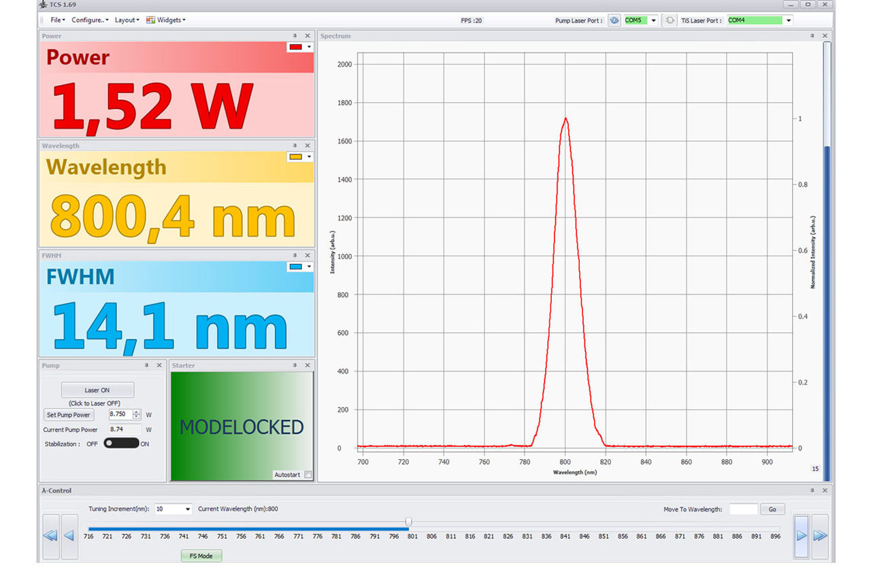Jump wavelength up with double right arrow
The image size is (871, 588).
point(820,536)
